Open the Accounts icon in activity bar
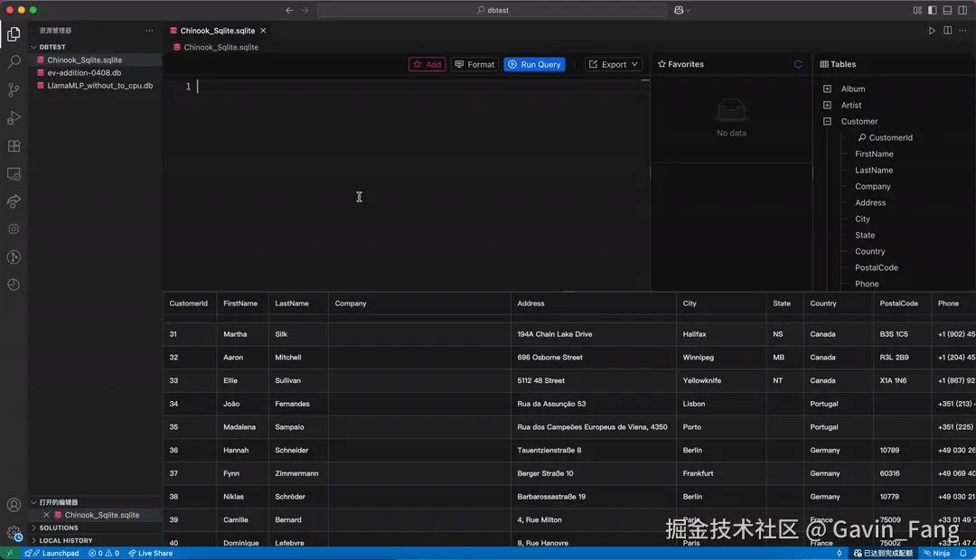 [14, 505]
